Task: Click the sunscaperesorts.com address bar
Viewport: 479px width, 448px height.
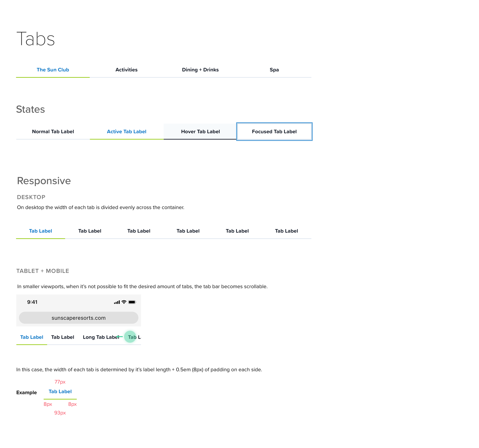Action: (79, 318)
